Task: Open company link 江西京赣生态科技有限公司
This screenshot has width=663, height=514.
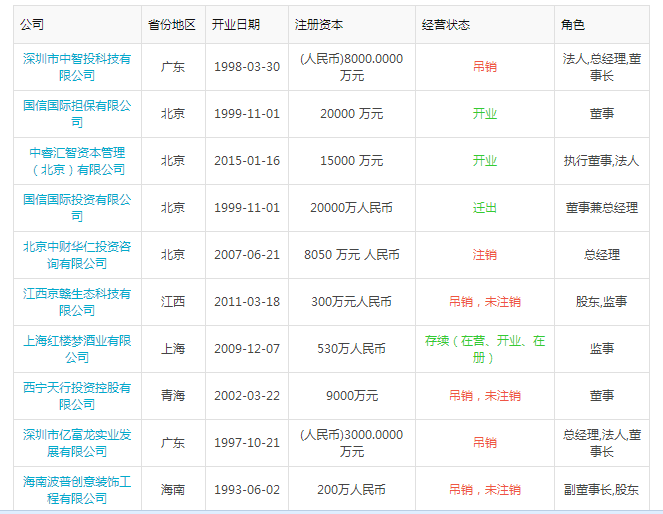Action: 77,302
